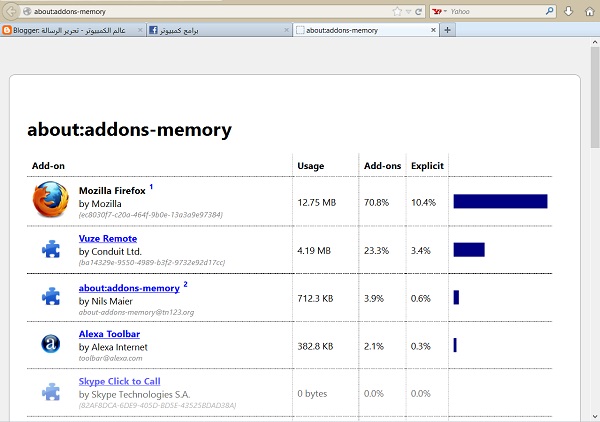600x422 pixels.
Task: Open a new tab with the plus button
Action: coord(447,30)
